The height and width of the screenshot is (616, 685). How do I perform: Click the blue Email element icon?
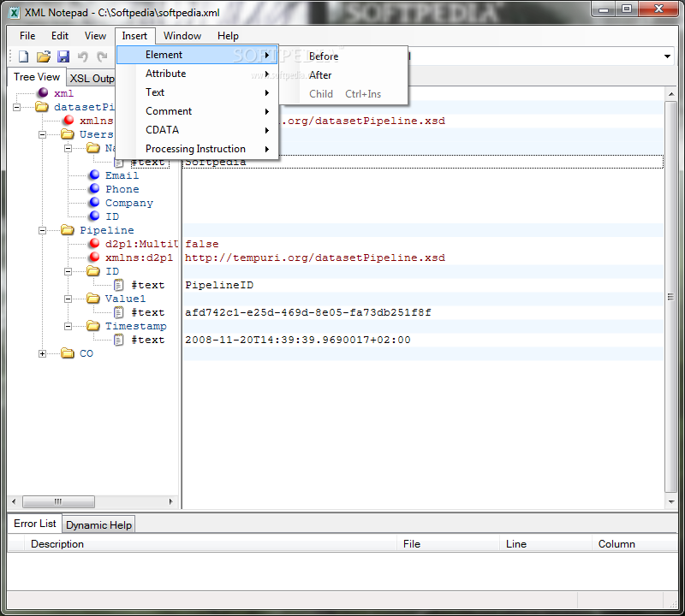(94, 175)
